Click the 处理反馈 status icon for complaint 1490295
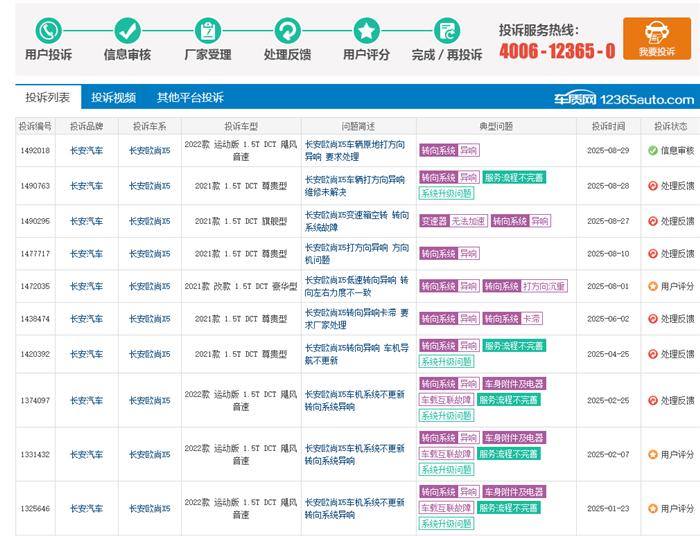The width and height of the screenshot is (700, 536). 653,221
